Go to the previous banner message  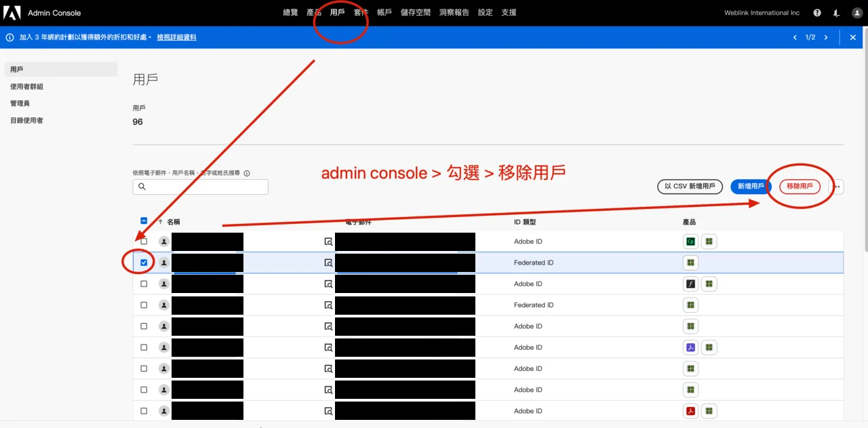795,37
